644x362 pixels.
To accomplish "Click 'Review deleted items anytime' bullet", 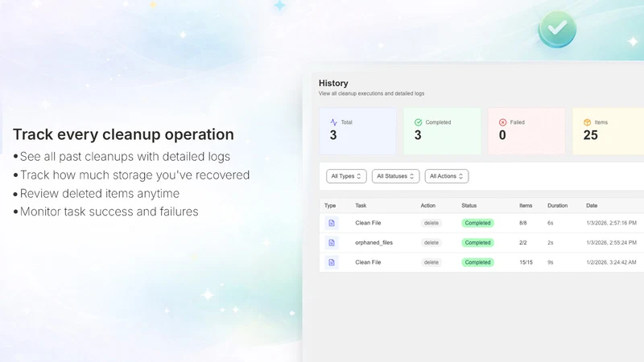I will pyautogui.click(x=100, y=193).
